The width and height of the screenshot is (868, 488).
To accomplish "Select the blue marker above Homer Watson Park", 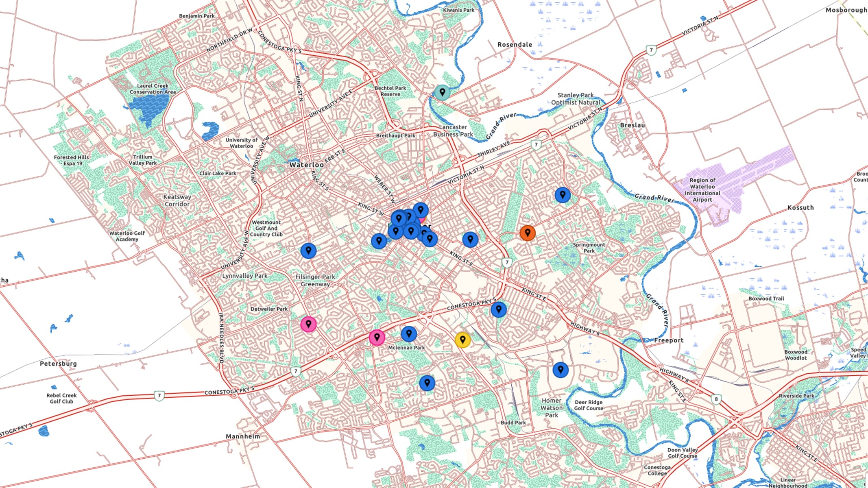I will 560,370.
